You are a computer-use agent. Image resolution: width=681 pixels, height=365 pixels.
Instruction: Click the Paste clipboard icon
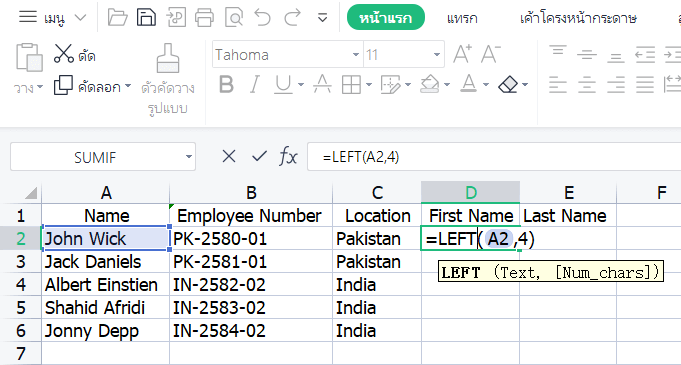click(29, 57)
